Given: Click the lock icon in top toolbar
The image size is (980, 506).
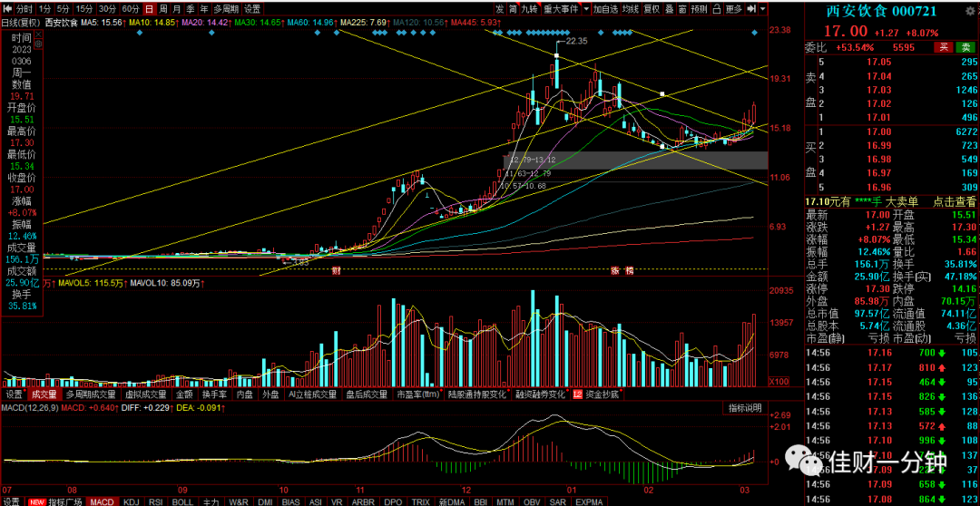Looking at the screenshot, I should pos(717,9).
